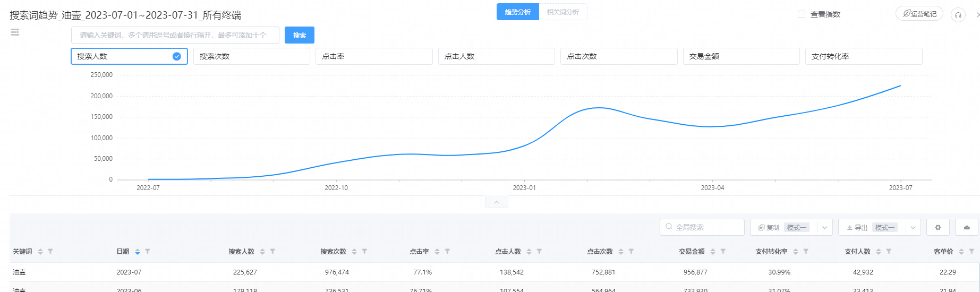The width and height of the screenshot is (980, 292).
Task: Collapse the chart panel with chevron
Action: tap(496, 202)
